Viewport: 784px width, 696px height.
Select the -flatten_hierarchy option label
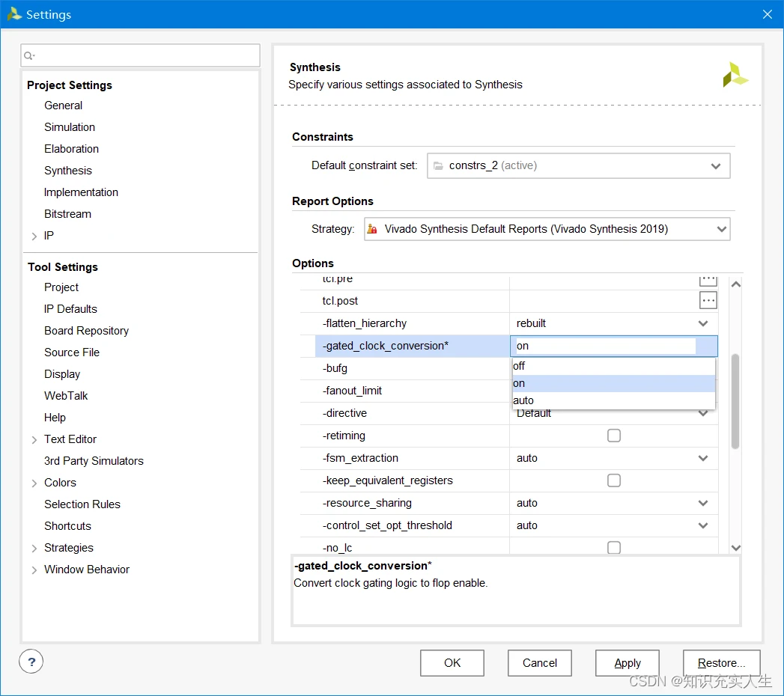[x=365, y=323]
